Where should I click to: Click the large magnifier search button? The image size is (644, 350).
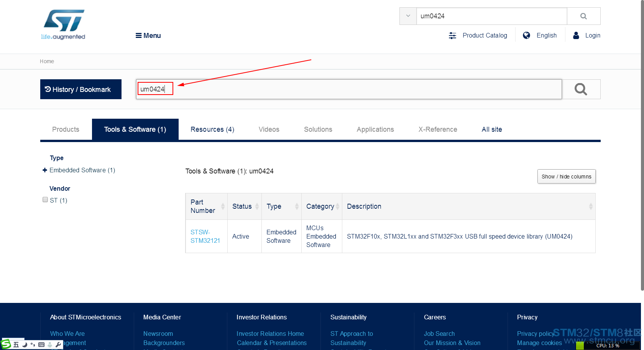pyautogui.click(x=581, y=89)
